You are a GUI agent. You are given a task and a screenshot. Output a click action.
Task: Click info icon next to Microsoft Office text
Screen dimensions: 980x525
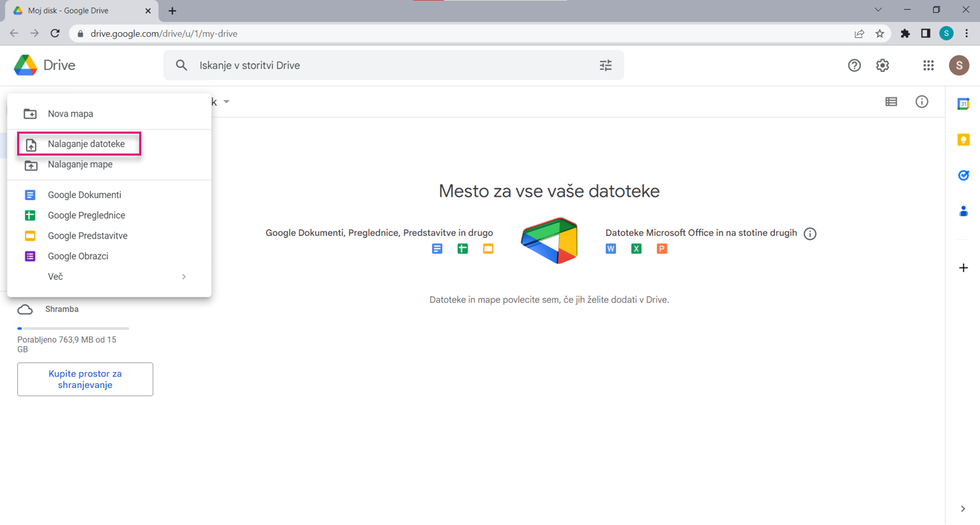(x=810, y=234)
